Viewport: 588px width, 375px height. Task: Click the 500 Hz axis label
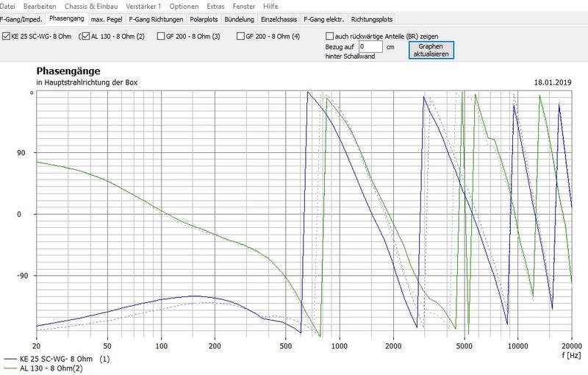pyautogui.click(x=286, y=346)
